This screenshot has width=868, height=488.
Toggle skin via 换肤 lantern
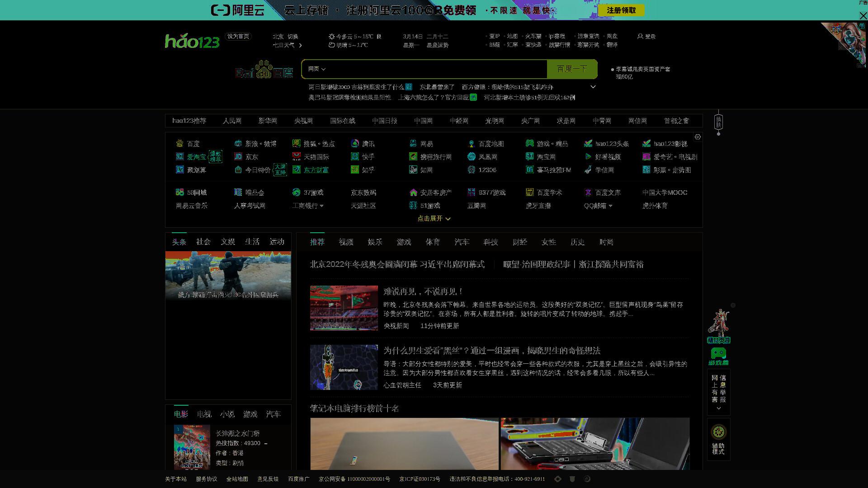click(718, 122)
